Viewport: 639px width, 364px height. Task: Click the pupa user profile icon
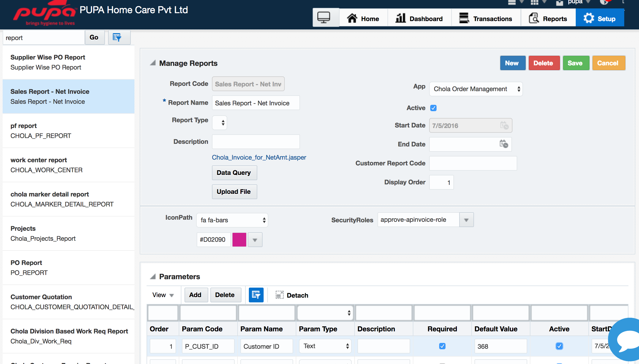pyautogui.click(x=559, y=3)
